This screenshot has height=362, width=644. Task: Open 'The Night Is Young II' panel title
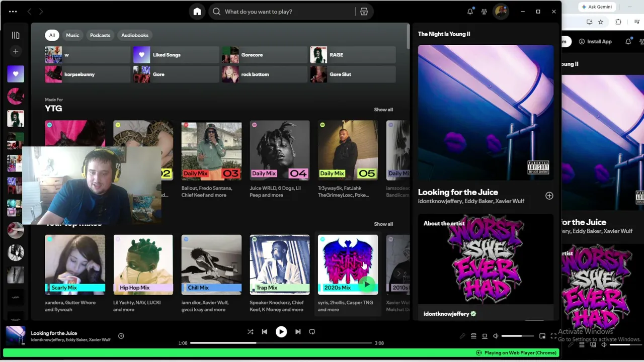(444, 34)
